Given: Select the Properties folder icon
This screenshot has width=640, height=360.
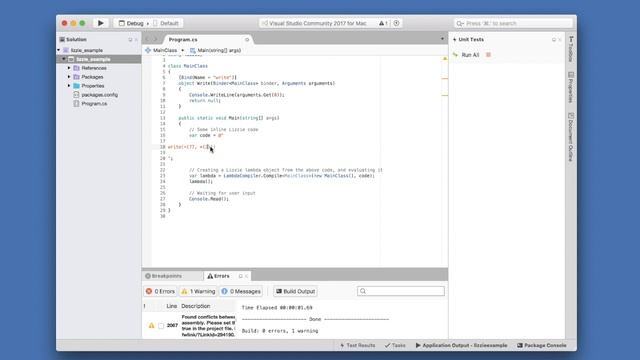Looking at the screenshot, I should point(76,86).
